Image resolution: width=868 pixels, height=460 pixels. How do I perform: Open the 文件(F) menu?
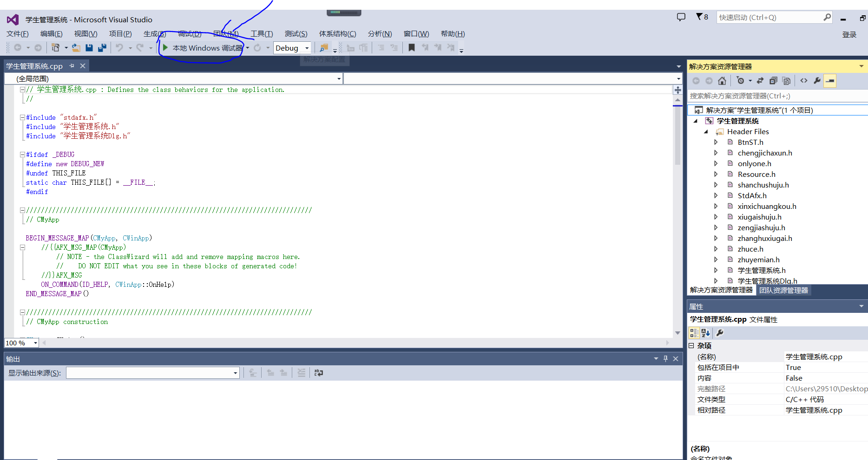(x=18, y=34)
